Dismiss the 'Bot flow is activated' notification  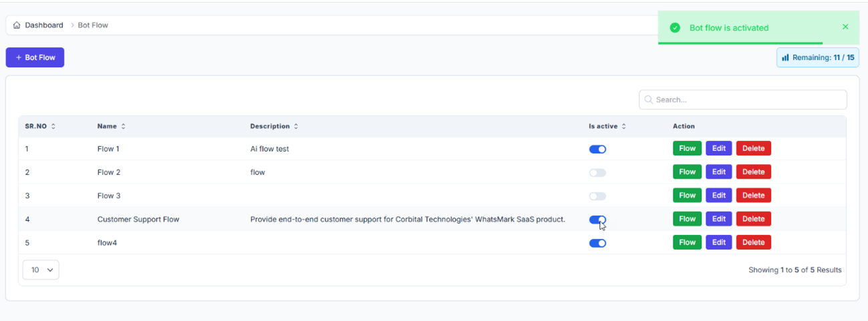tap(845, 27)
